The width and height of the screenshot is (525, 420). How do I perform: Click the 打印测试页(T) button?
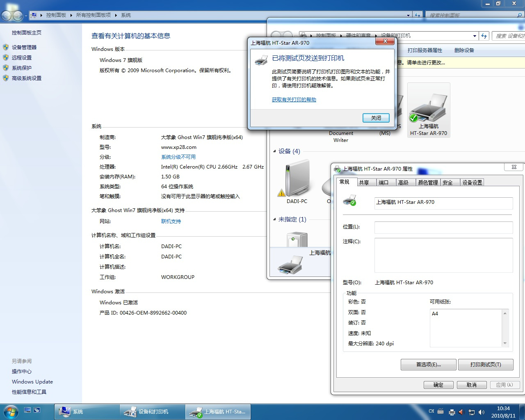[x=486, y=364]
